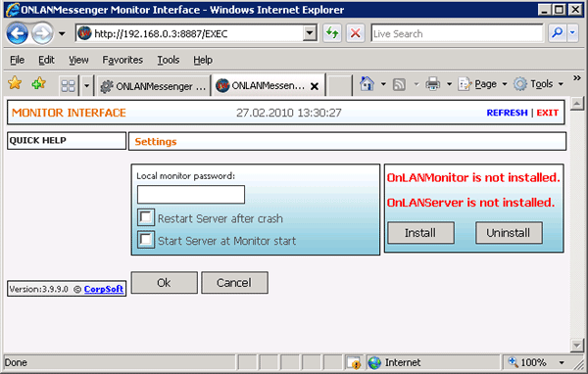Screen dimensions: 588x374
Task: Click the Cancel button
Action: tap(234, 283)
